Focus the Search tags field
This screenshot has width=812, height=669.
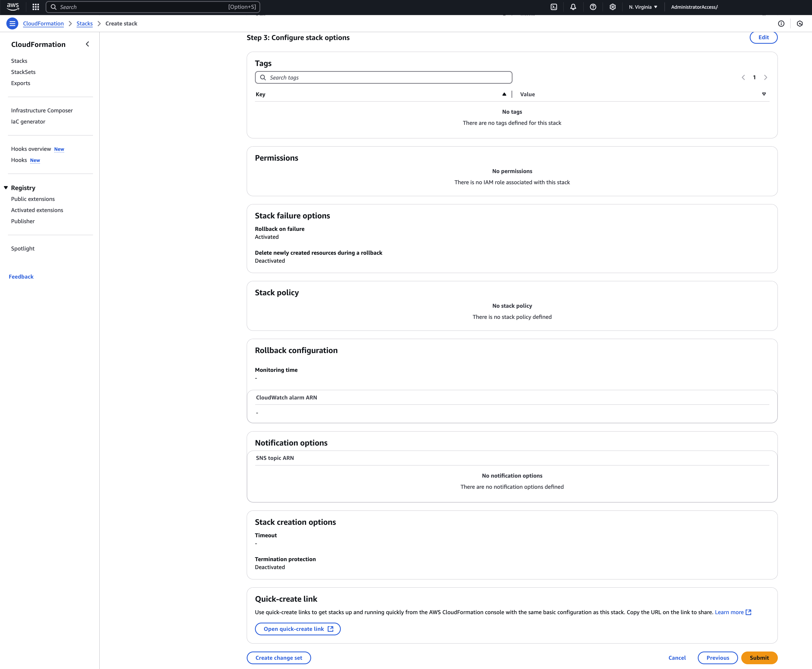click(x=384, y=77)
